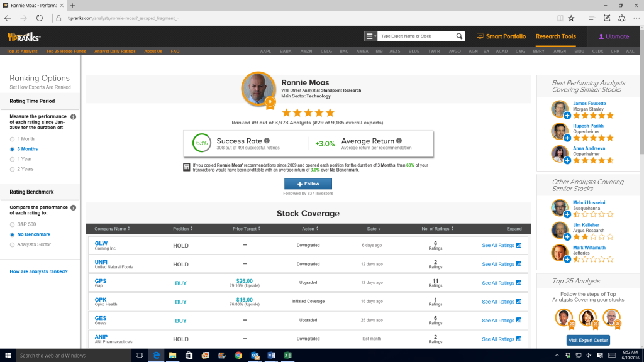Click Ronnie Moas profile photo
The width and height of the screenshot is (644, 362).
point(258,89)
